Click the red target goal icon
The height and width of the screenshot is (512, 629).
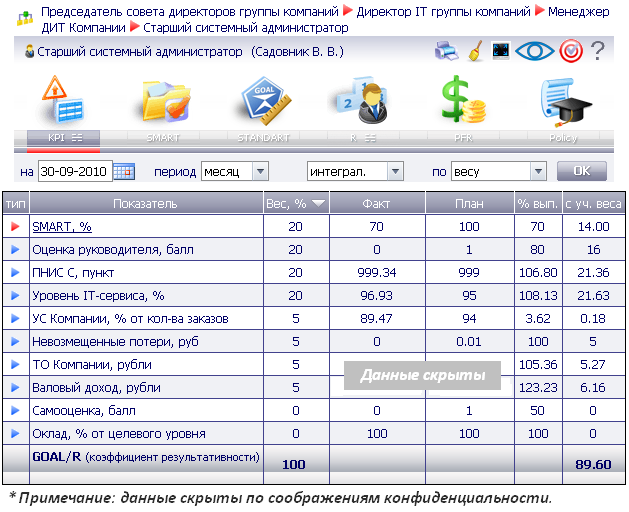point(571,51)
